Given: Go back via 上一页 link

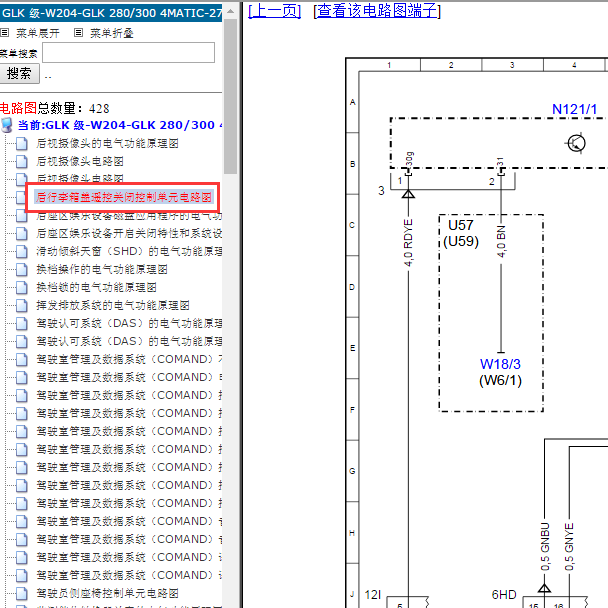Looking at the screenshot, I should click(275, 11).
